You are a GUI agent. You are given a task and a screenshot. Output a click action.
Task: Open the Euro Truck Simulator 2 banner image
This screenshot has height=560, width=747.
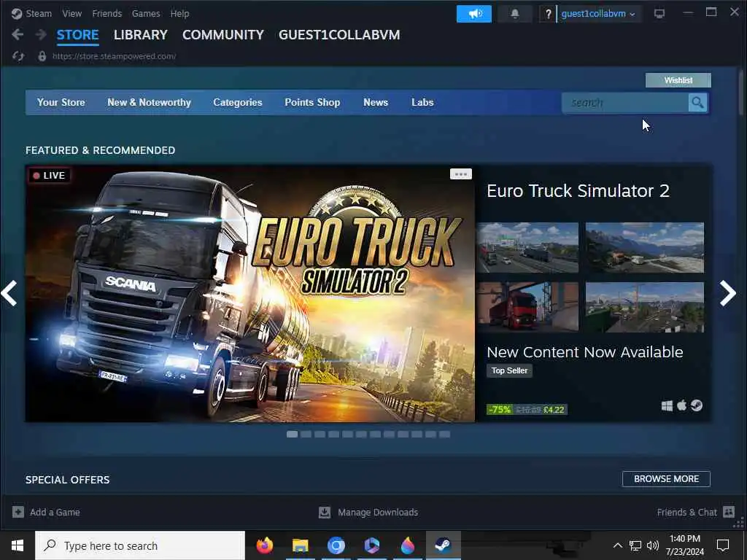tap(250, 293)
